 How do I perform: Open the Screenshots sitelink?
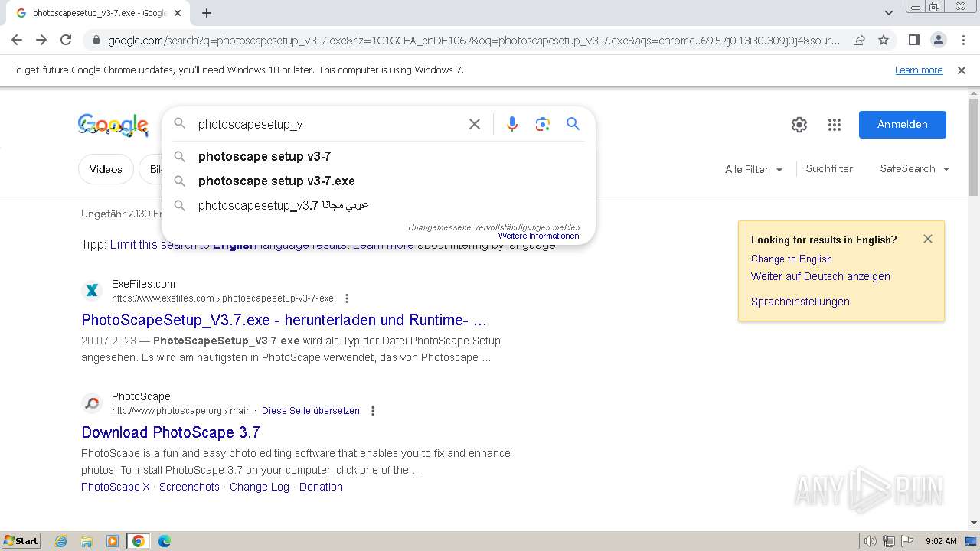[189, 487]
